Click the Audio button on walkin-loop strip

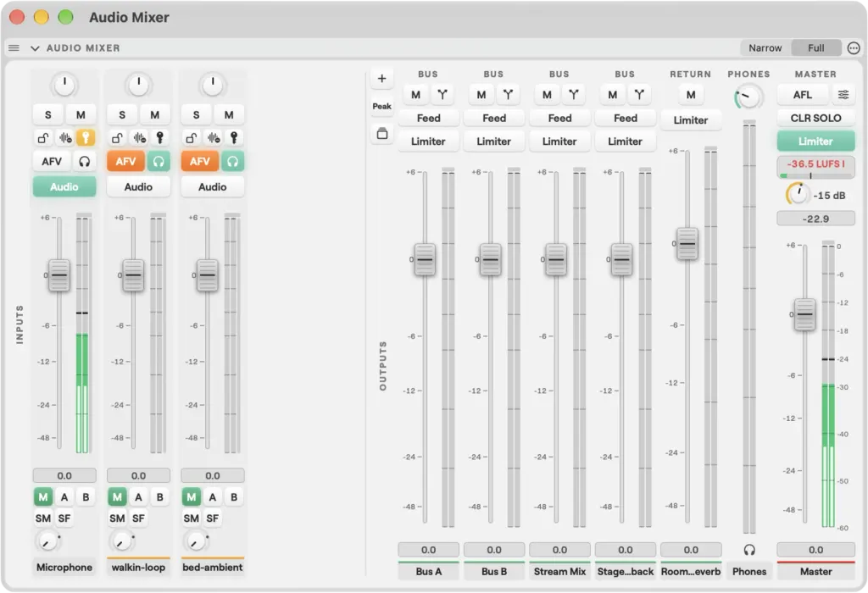(138, 187)
